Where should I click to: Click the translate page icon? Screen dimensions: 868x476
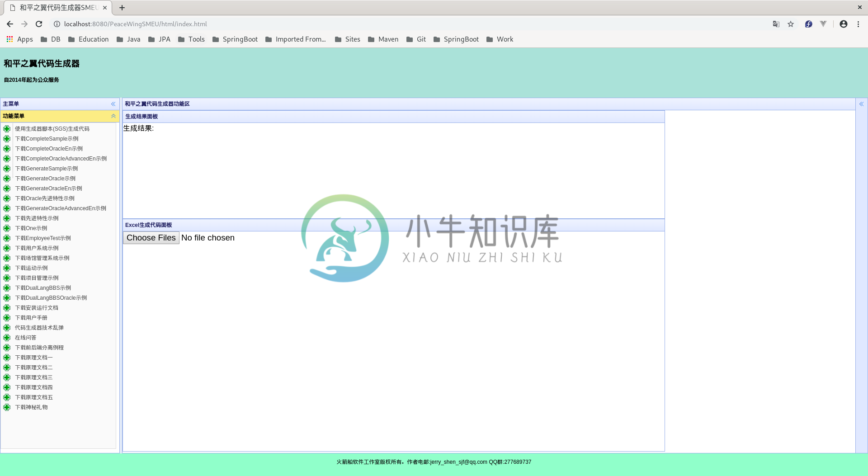tap(776, 24)
